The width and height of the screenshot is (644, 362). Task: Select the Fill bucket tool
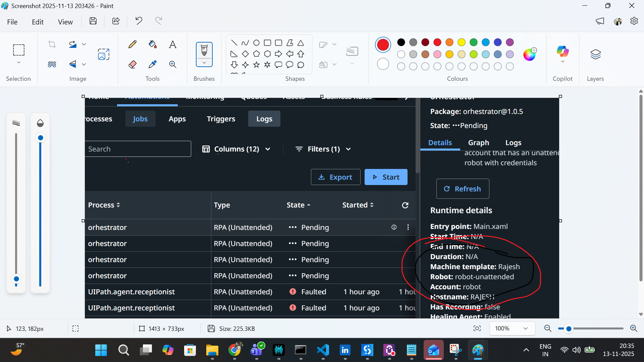153,44
